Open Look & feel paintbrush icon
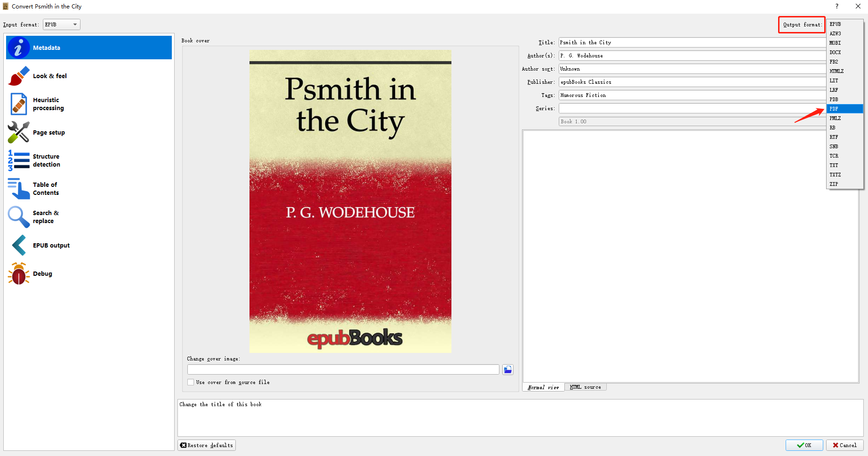This screenshot has width=868, height=456. (x=18, y=76)
